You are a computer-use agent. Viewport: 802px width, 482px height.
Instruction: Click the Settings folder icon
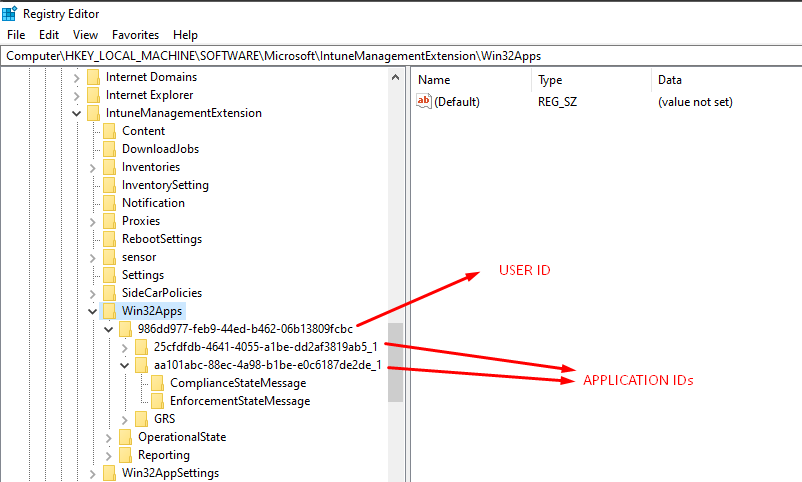109,275
